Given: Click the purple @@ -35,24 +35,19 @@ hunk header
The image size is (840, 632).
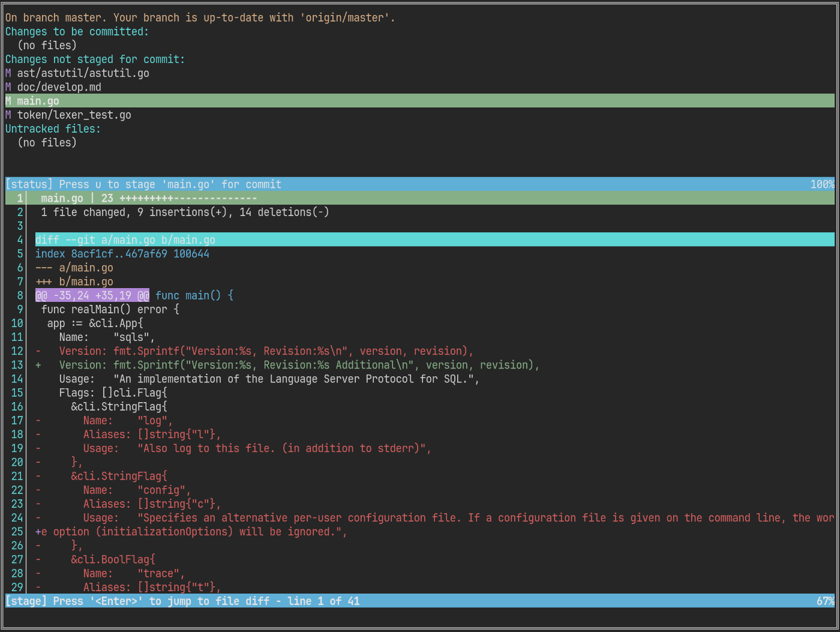Looking at the screenshot, I should [x=92, y=295].
